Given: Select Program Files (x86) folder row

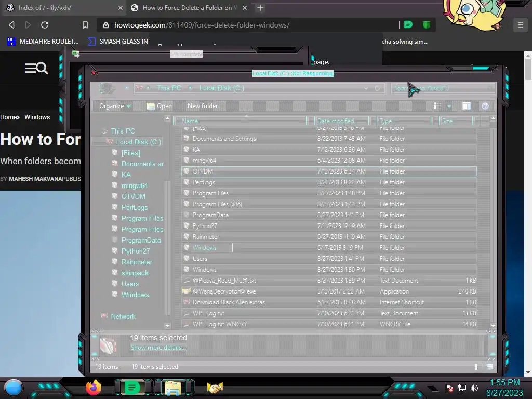Looking at the screenshot, I should click(329, 204).
